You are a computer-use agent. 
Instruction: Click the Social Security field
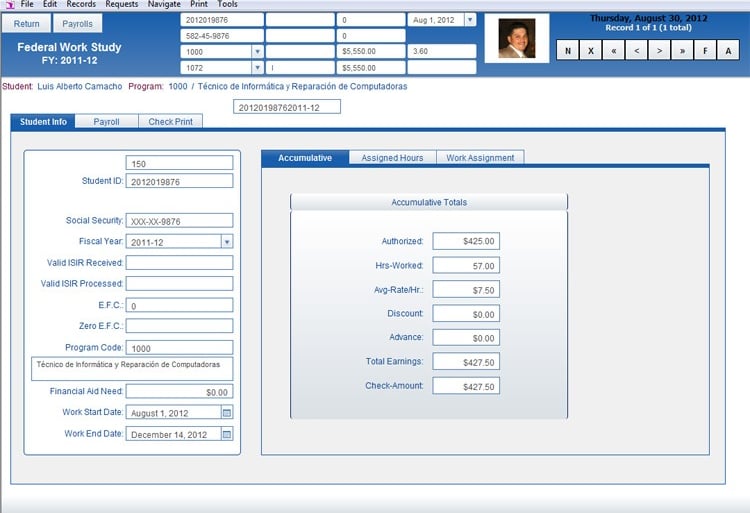pyautogui.click(x=179, y=221)
